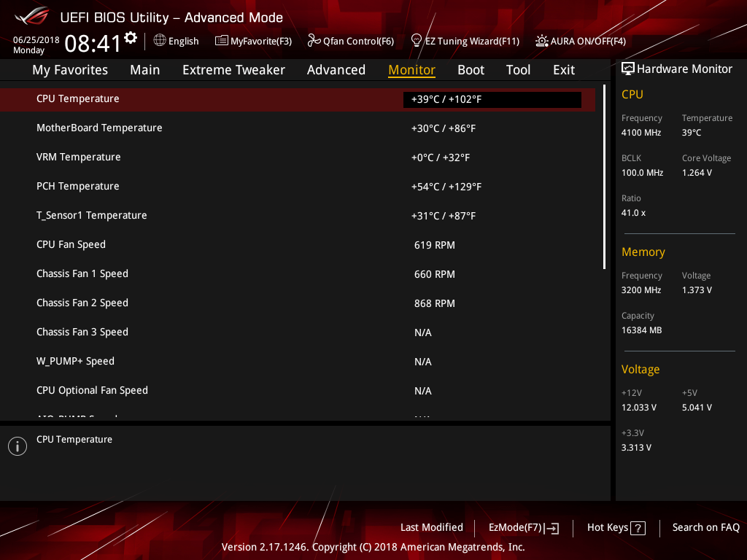Open the Exit tab
Screen dimensions: 747x560
click(x=564, y=70)
